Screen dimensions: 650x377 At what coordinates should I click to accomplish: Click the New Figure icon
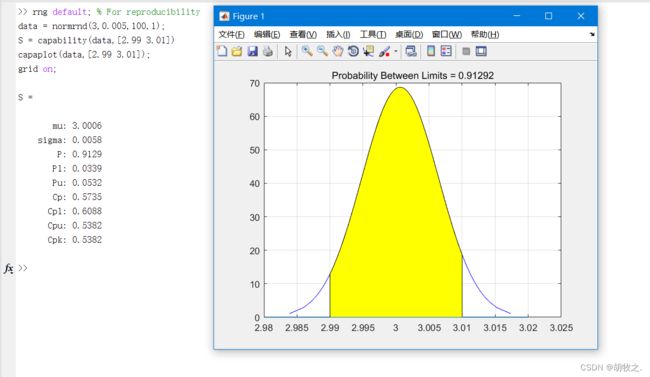(222, 51)
